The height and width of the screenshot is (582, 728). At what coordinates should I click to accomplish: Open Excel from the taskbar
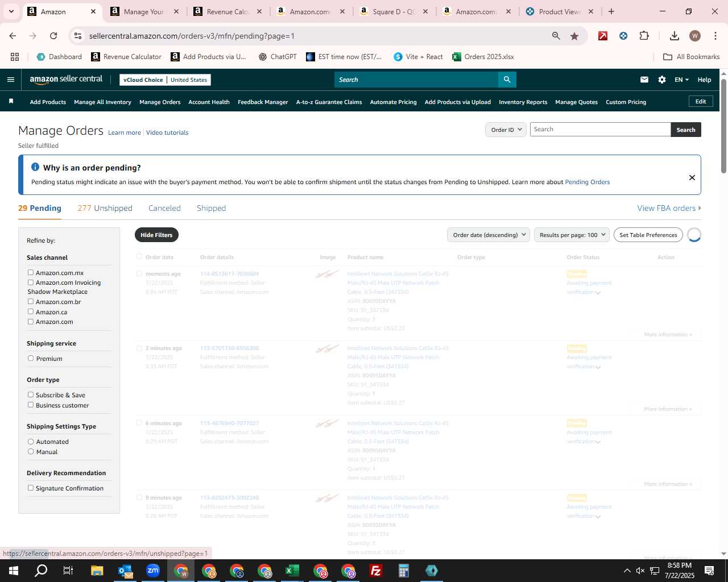(292, 571)
